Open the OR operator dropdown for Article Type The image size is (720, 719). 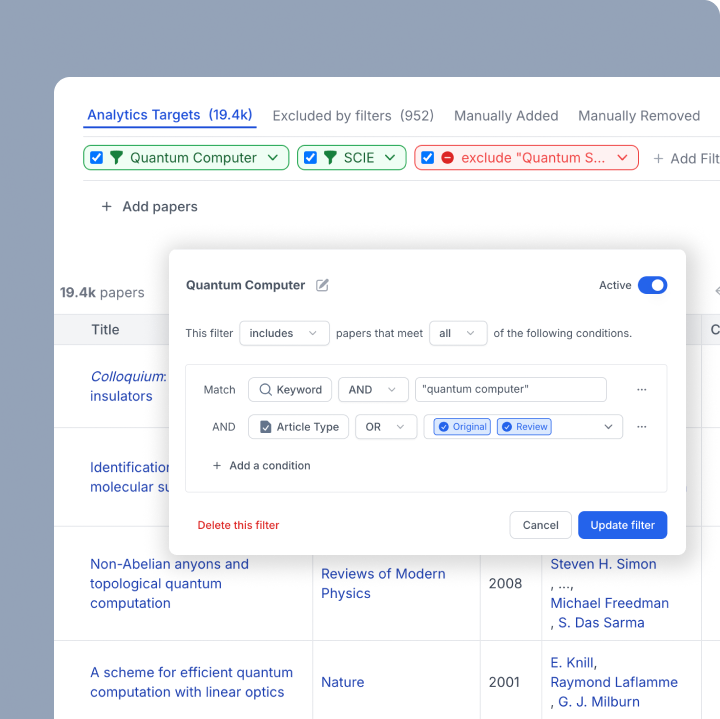pos(386,427)
